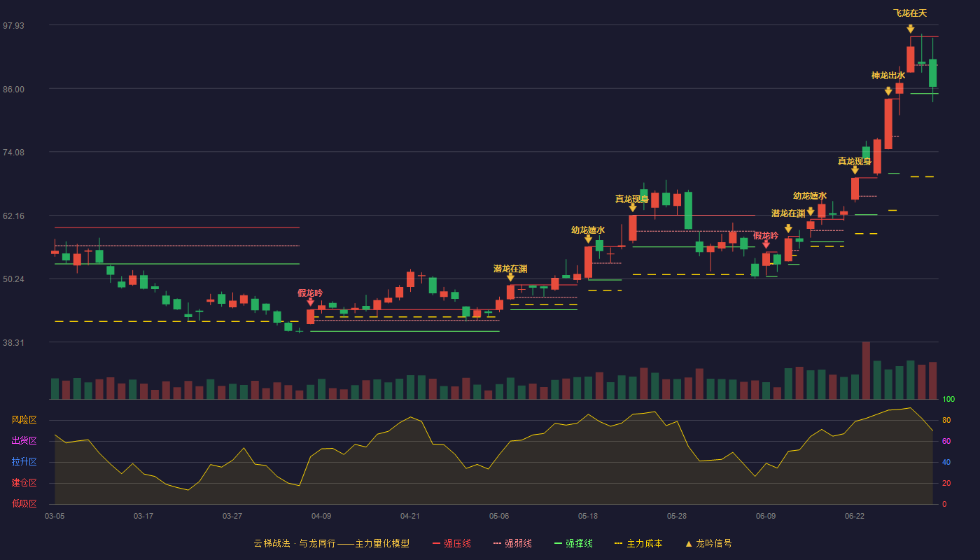This screenshot has height=560, width=980.
Task: Click the 出货区 zone label
Action: 24,441
